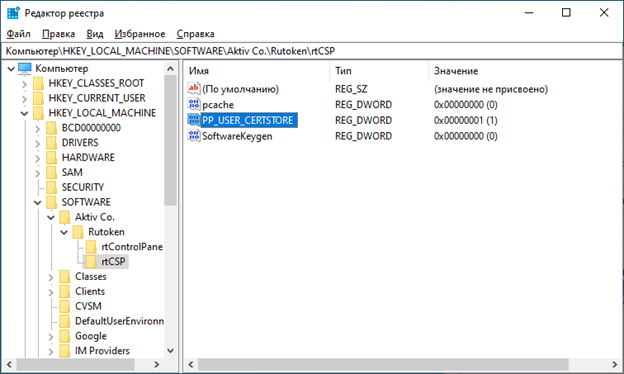The image size is (624, 374).
Task: Click 0x00000001 (1) value cell
Action: pos(466,120)
